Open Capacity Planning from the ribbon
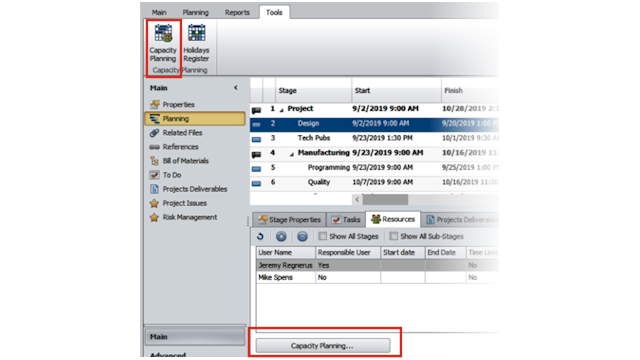The width and height of the screenshot is (640, 360). pos(163,43)
